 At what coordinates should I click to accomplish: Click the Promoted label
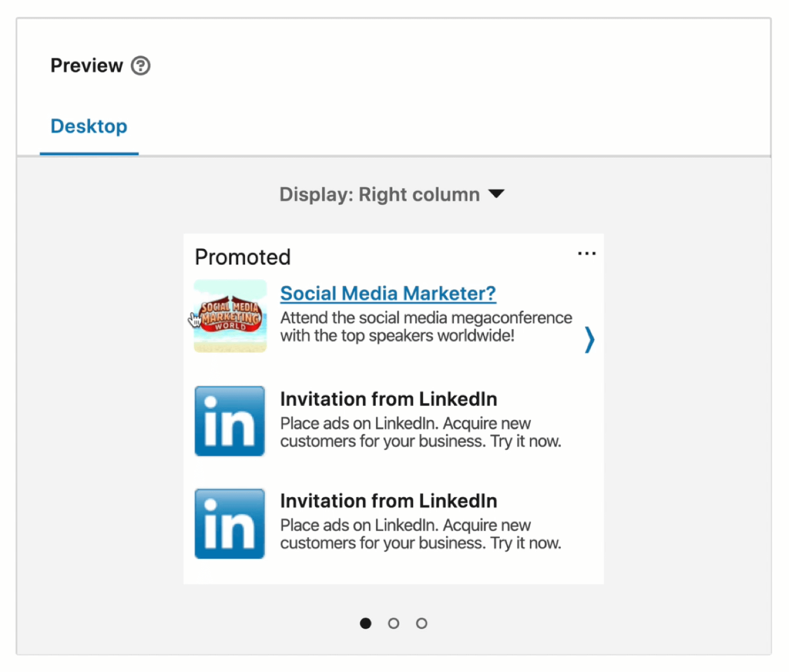tap(242, 257)
